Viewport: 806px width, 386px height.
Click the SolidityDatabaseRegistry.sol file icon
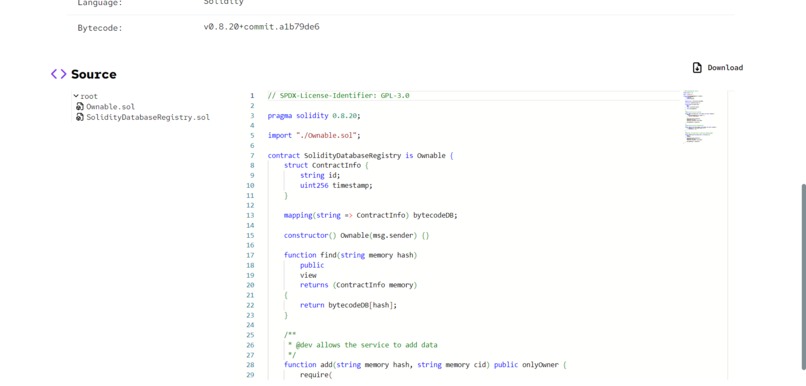(80, 117)
